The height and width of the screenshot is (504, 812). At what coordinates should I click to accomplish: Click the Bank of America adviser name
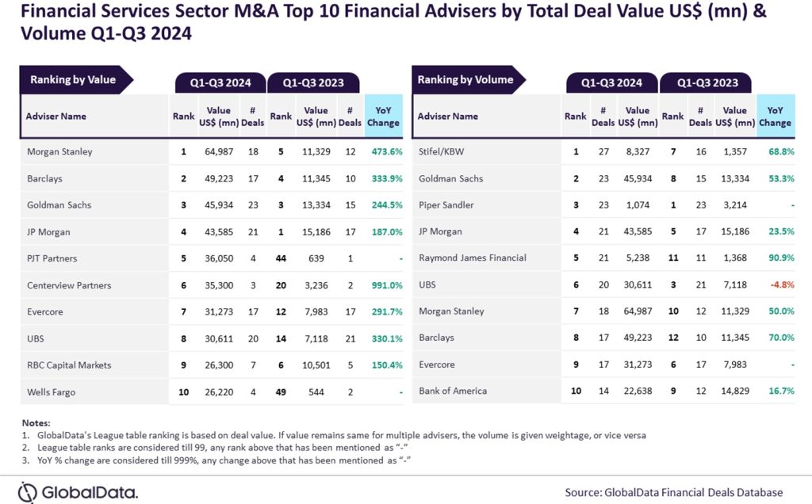click(453, 391)
